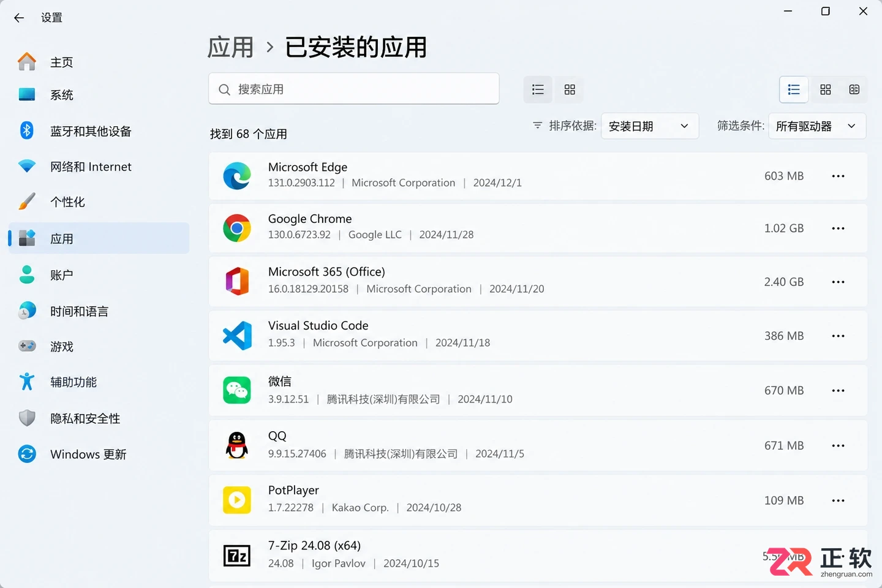Open more options for Google Chrome
The image size is (882, 588).
coord(838,228)
